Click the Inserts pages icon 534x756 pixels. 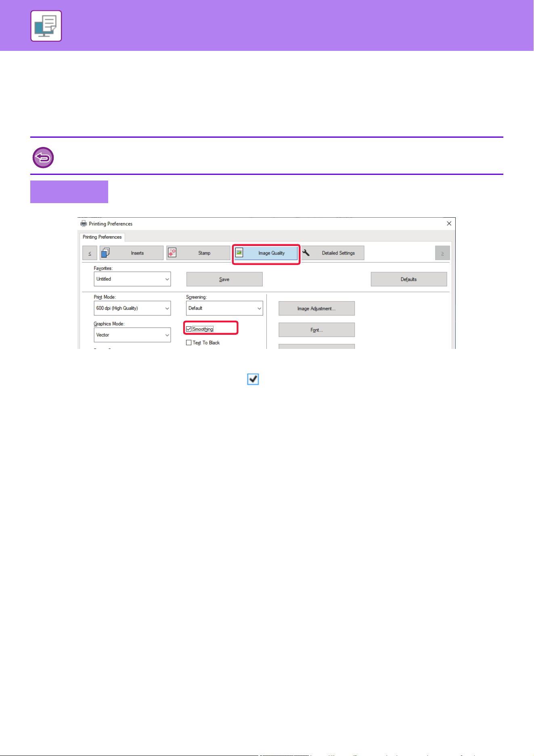pyautogui.click(x=105, y=253)
